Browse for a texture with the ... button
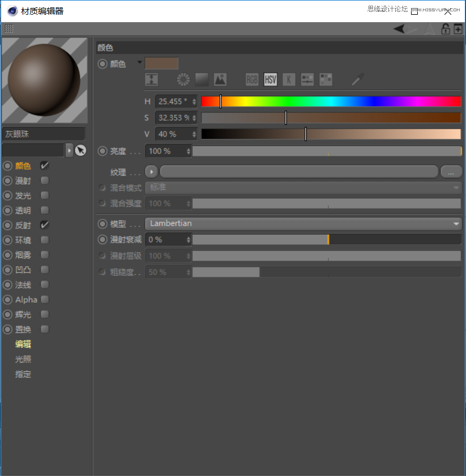The width and height of the screenshot is (466, 476). pyautogui.click(x=451, y=171)
